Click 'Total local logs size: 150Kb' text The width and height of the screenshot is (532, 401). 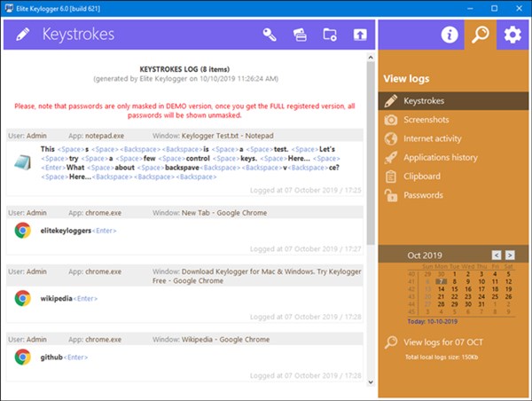(x=442, y=358)
